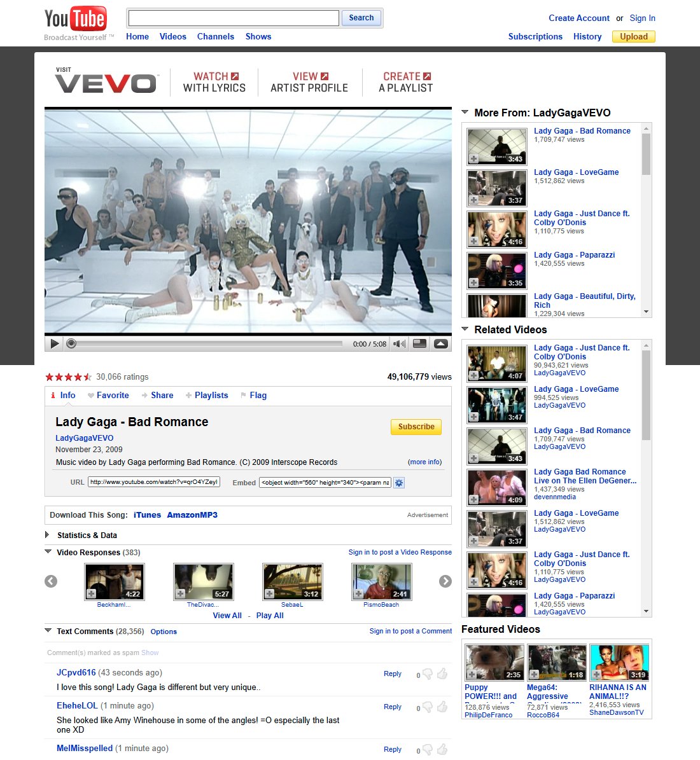Open SebaeL video response thumbnail
700x760 pixels.
point(293,582)
